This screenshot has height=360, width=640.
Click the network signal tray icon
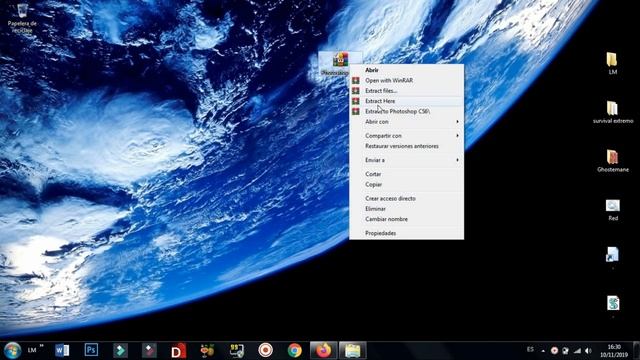click(577, 351)
